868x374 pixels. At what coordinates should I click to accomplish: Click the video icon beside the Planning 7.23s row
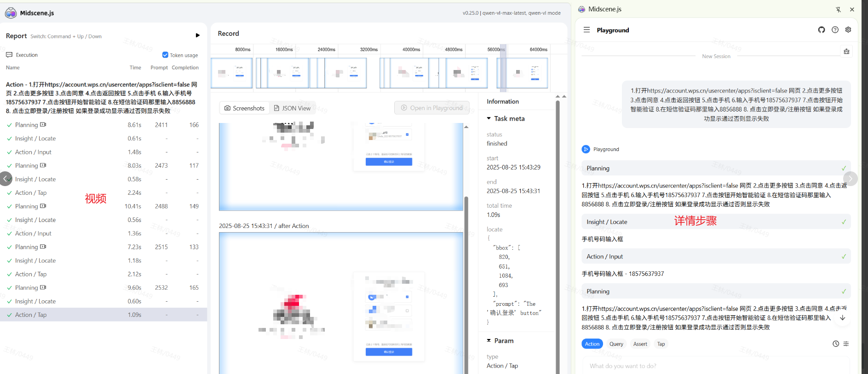(x=43, y=247)
